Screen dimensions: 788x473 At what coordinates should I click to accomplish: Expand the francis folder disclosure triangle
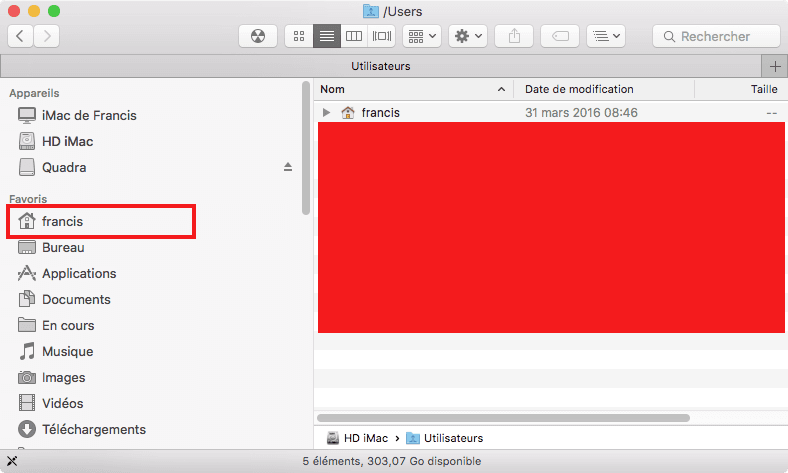326,113
